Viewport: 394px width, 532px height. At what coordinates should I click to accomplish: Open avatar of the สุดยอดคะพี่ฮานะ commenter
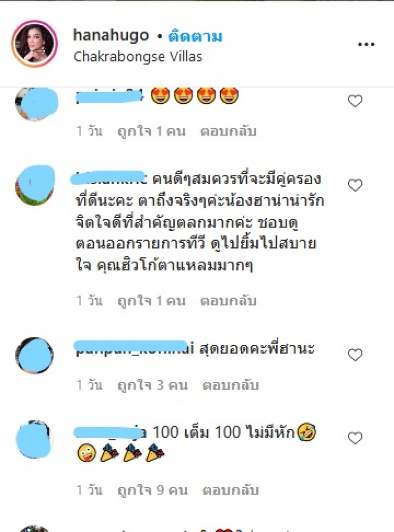tap(34, 355)
